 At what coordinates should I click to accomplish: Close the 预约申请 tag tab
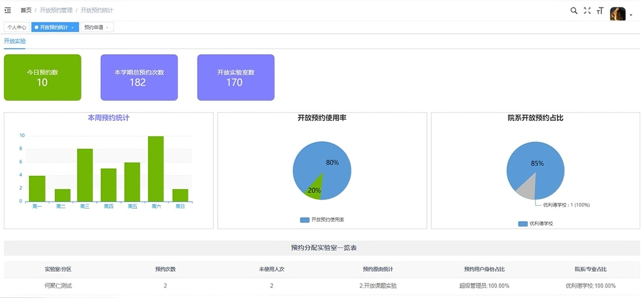pos(107,28)
